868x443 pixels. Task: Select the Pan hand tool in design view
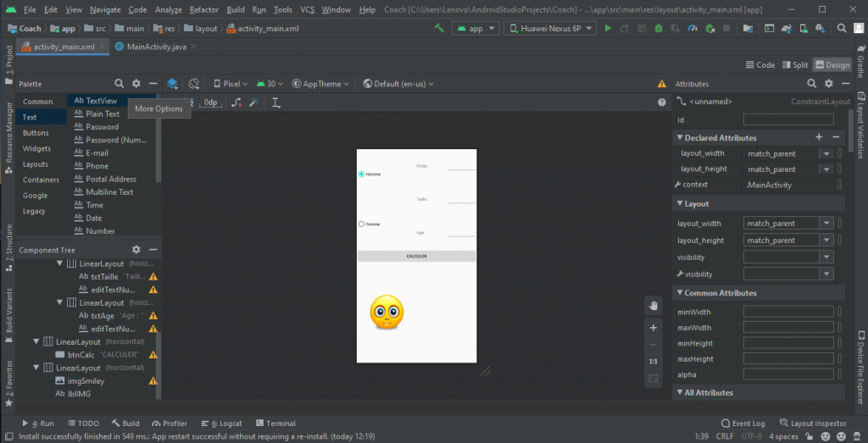pos(653,306)
